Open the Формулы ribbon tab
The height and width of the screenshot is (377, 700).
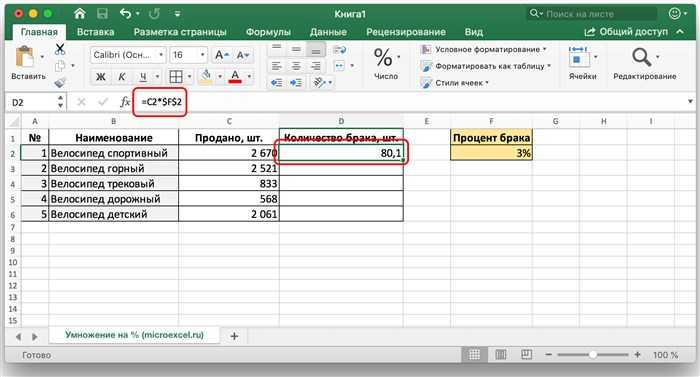point(268,32)
